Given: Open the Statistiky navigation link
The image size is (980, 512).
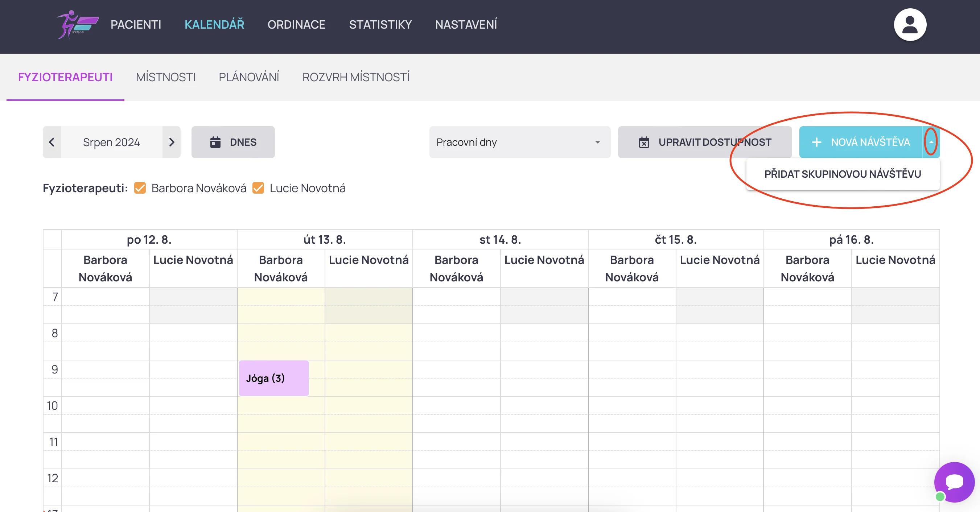Looking at the screenshot, I should pos(380,25).
